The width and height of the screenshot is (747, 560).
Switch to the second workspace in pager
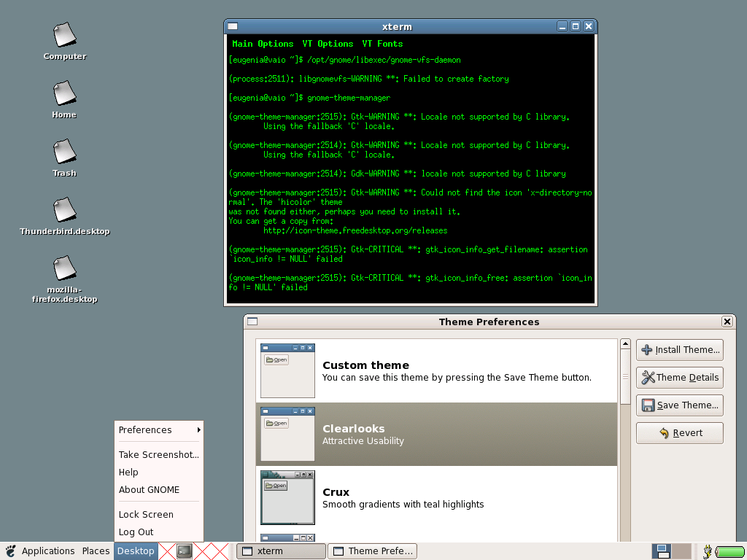(681, 551)
